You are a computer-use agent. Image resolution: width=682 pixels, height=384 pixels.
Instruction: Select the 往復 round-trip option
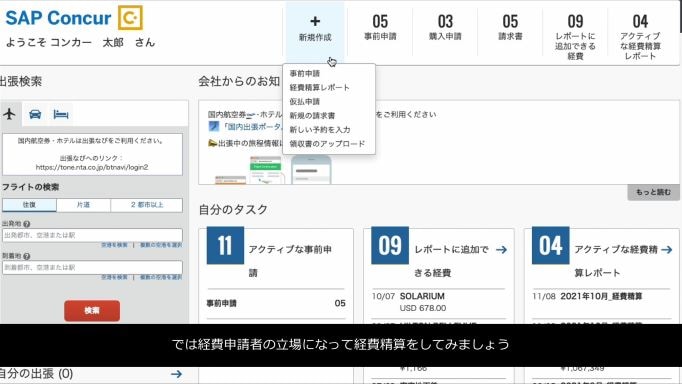pyautogui.click(x=29, y=205)
